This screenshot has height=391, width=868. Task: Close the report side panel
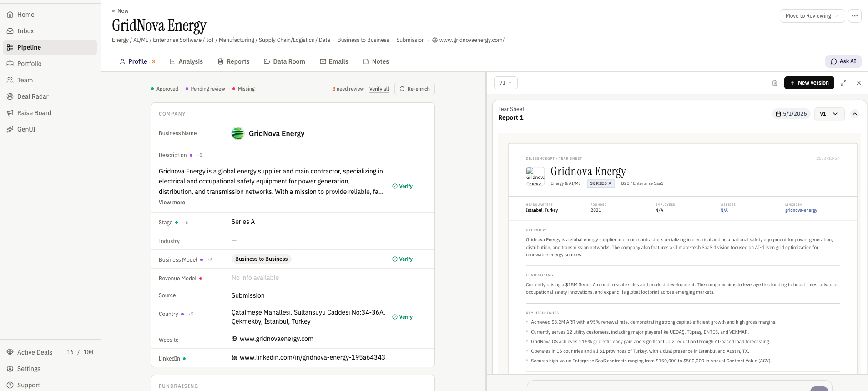pos(859,83)
